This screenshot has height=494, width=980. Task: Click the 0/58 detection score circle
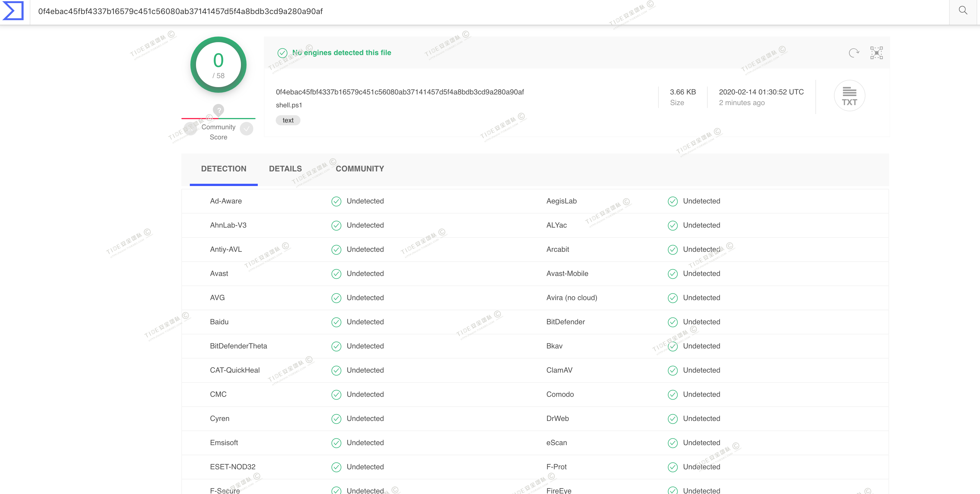coord(218,65)
